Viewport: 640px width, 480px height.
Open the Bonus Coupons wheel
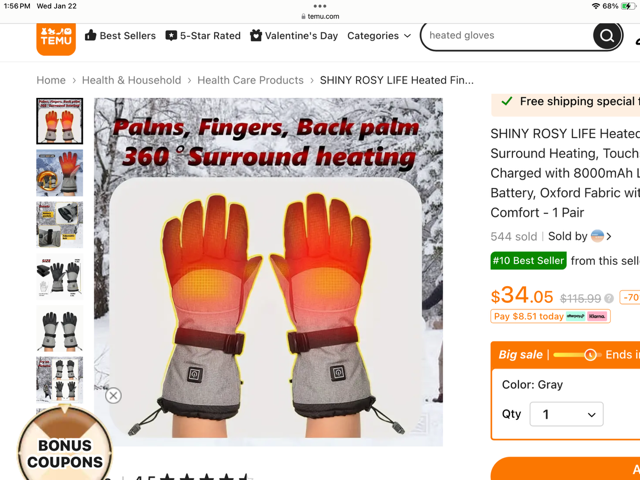click(x=64, y=443)
